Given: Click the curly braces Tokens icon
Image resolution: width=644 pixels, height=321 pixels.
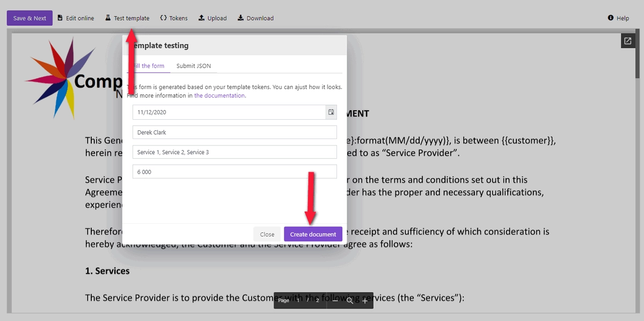Looking at the screenshot, I should tap(163, 18).
